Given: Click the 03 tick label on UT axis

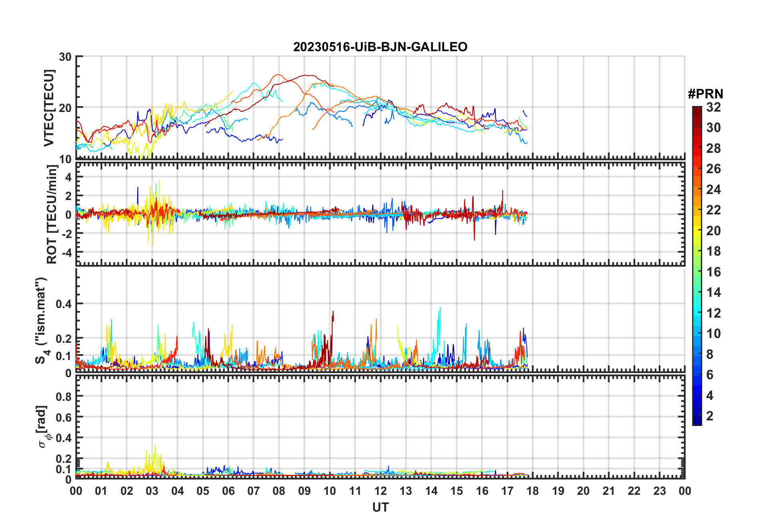Looking at the screenshot, I should [152, 491].
